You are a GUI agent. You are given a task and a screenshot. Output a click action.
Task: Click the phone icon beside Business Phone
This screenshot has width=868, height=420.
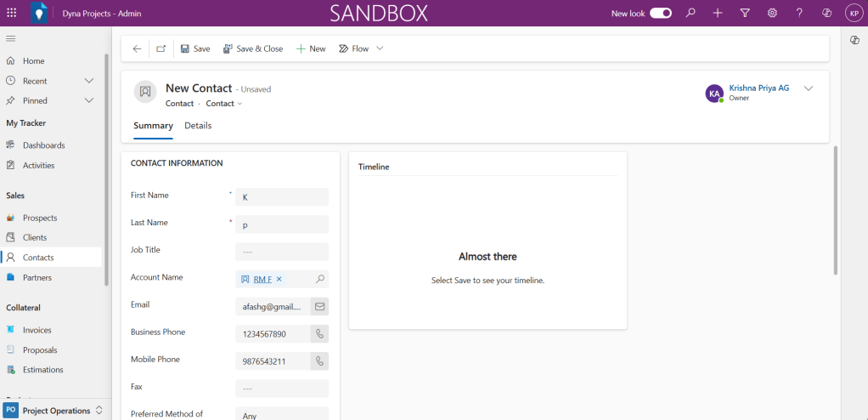pyautogui.click(x=319, y=334)
